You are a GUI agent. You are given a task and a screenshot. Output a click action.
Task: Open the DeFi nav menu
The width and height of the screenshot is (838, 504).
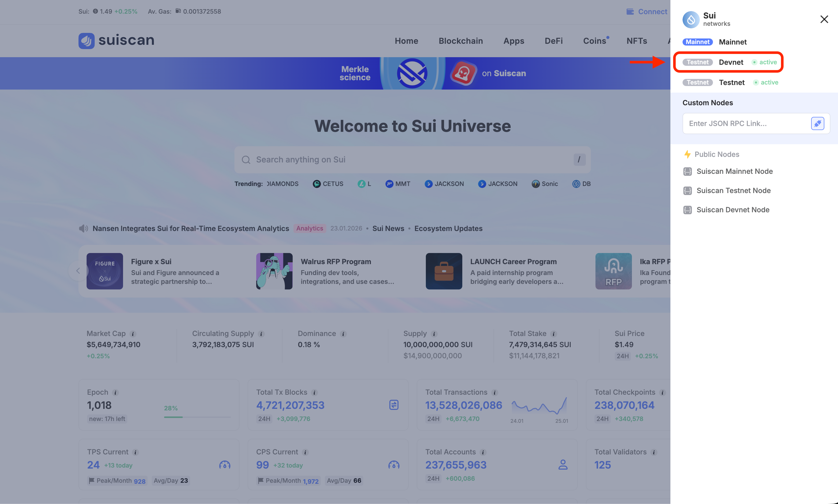point(553,41)
